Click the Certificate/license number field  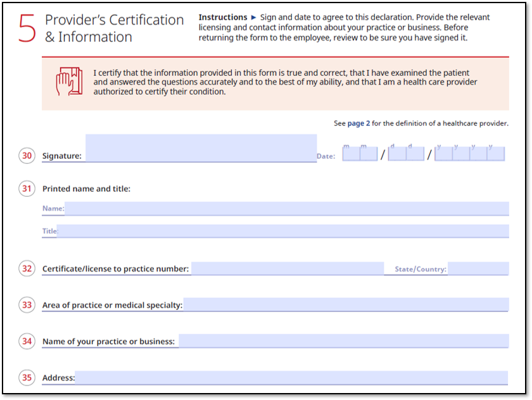[287, 269]
